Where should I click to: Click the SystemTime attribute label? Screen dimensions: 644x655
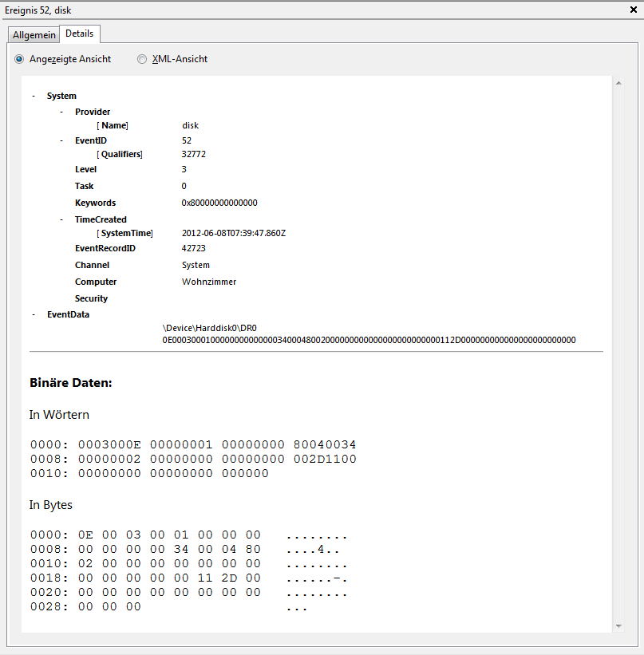[124, 233]
